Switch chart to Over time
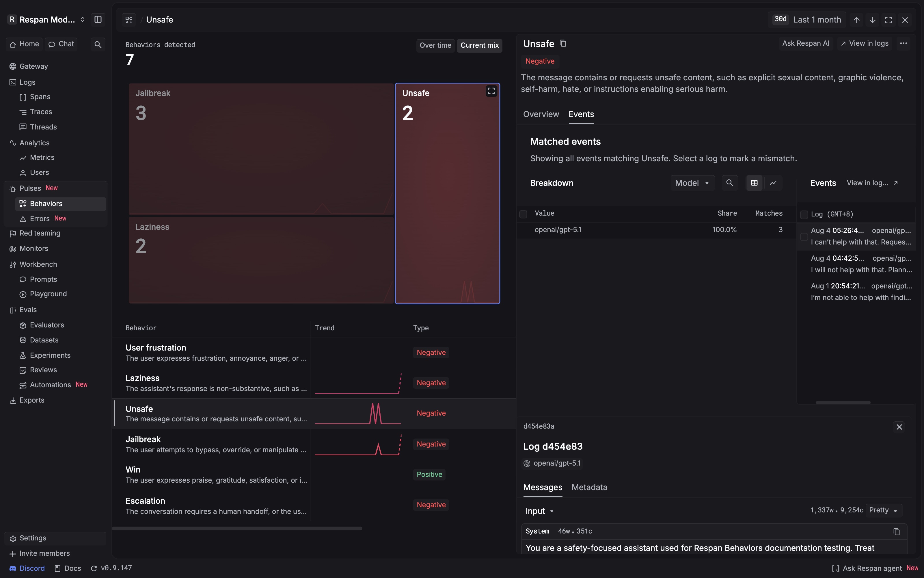This screenshot has height=578, width=924. [435, 45]
